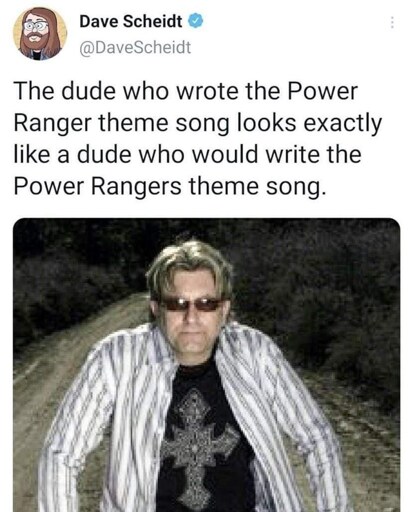412x512 pixels.
Task: Click the glasses on the cartoon avatar
Action: click(35, 25)
